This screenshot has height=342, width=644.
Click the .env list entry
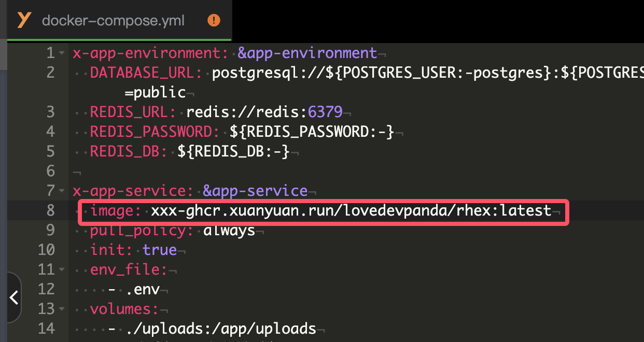(x=142, y=290)
